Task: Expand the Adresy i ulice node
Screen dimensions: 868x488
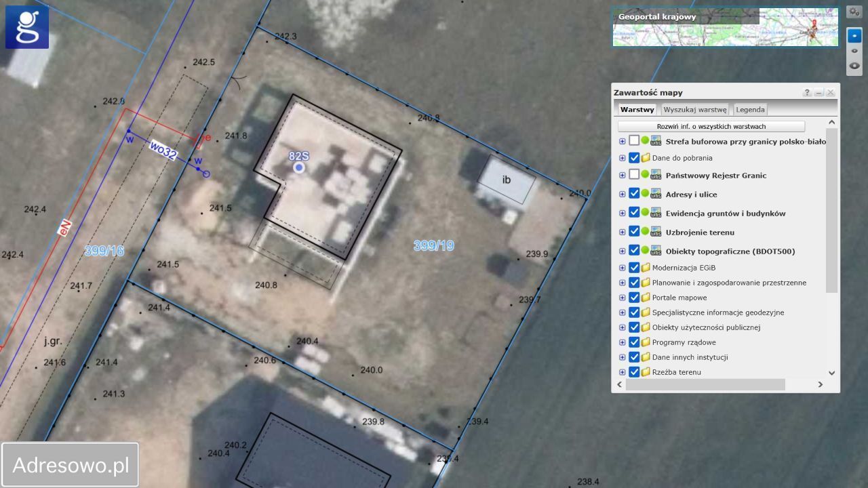Action: pyautogui.click(x=622, y=194)
